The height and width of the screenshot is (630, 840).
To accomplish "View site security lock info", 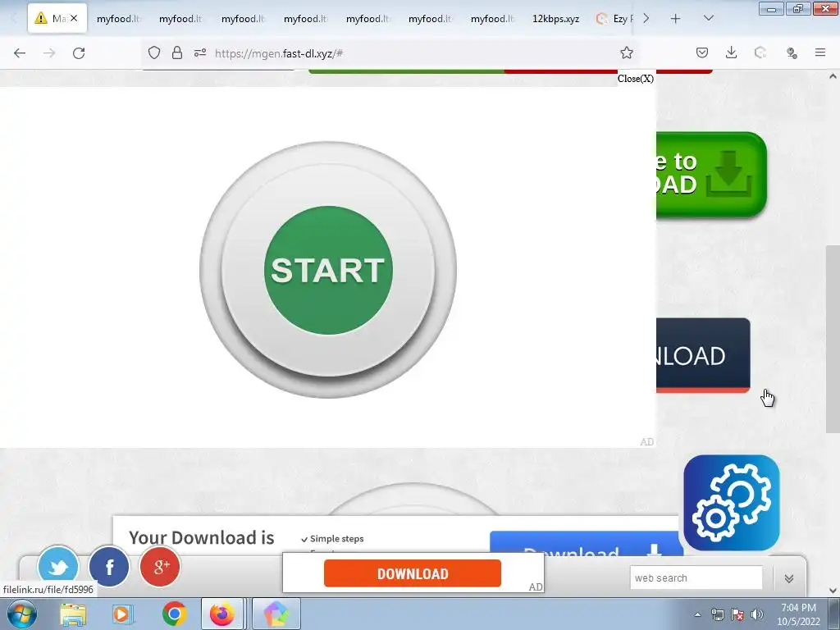I will tap(177, 53).
